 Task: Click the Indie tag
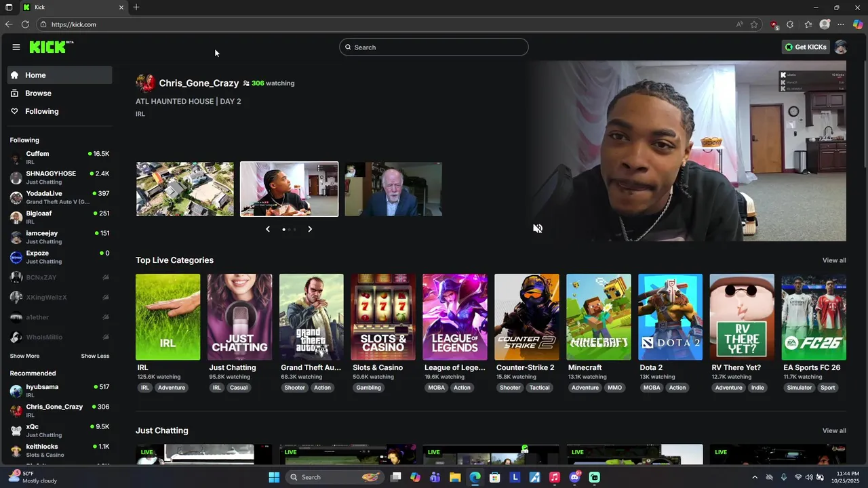pos(757,388)
